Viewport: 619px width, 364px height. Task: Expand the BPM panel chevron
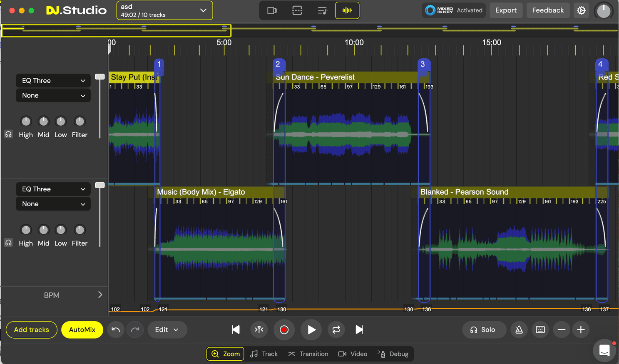[x=100, y=295]
